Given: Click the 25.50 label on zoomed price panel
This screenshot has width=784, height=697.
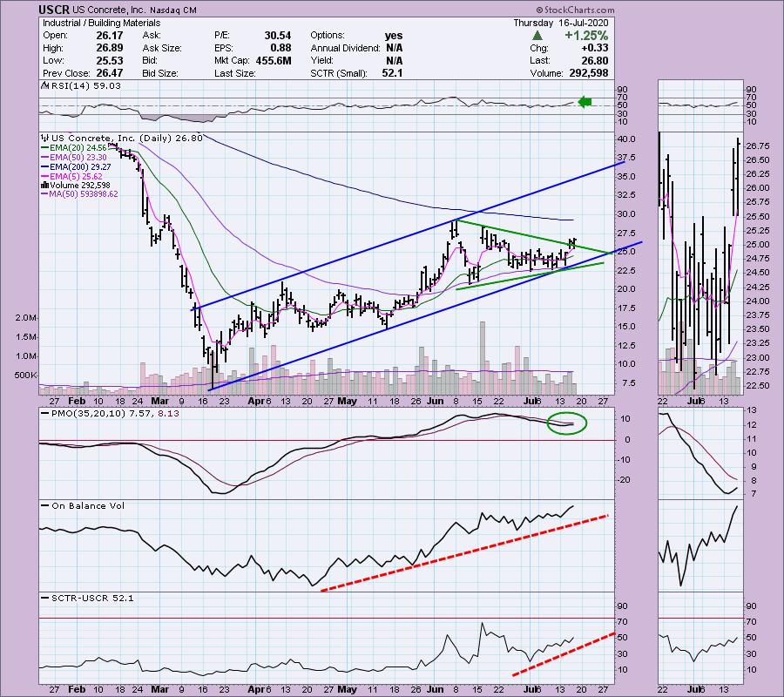Looking at the screenshot, I should coord(758,216).
